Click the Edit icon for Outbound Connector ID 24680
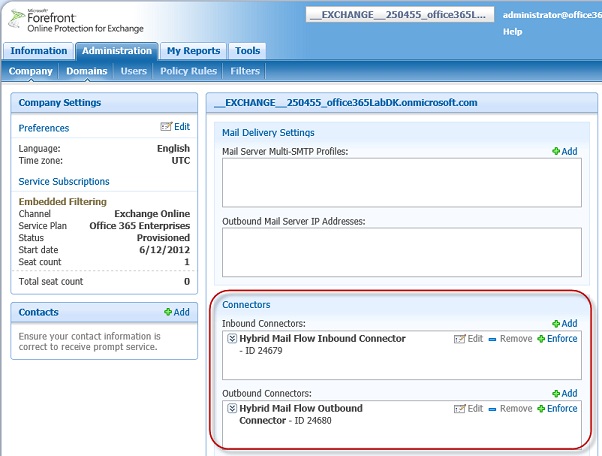Screen dimensions: 602x456 [x=460, y=409]
